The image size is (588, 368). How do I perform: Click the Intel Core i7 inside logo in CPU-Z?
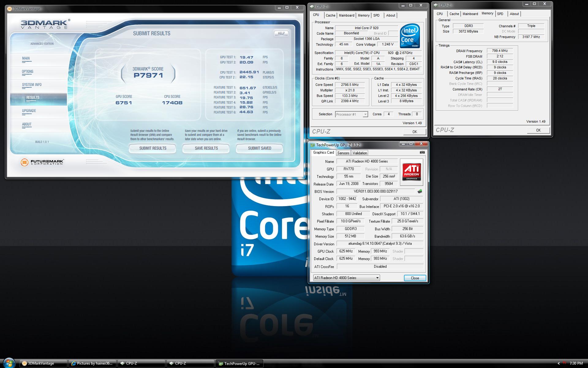click(x=410, y=36)
